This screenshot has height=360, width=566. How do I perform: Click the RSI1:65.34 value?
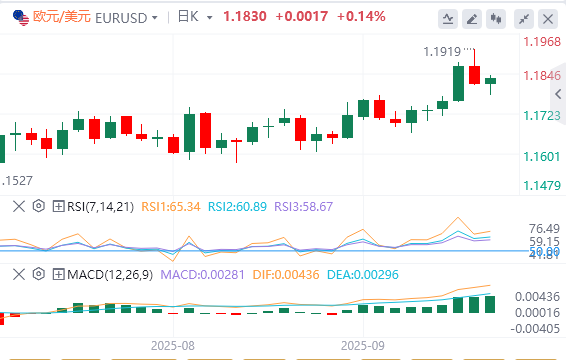(170, 207)
